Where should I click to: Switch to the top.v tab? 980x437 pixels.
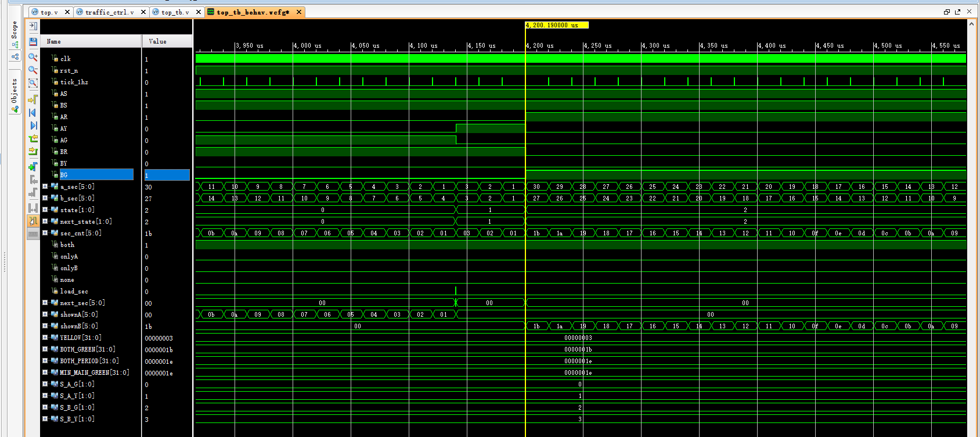pos(49,12)
